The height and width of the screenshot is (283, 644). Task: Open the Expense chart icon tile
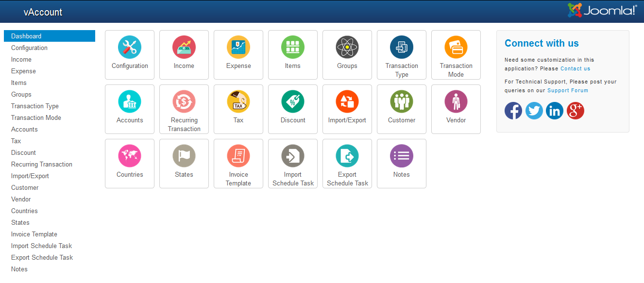click(x=238, y=55)
